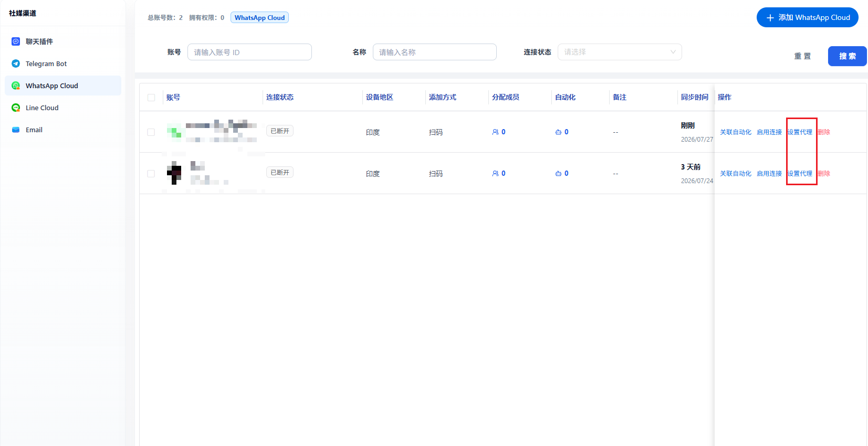This screenshot has width=868, height=446.
Task: Click the WhatsApp Cloud green icon in the sidebar
Action: [16, 86]
